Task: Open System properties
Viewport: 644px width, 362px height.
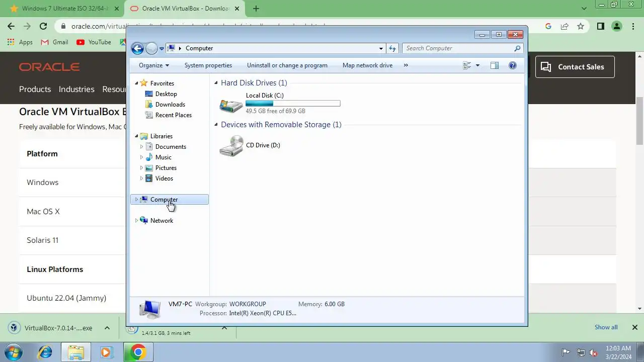Action: click(208, 65)
